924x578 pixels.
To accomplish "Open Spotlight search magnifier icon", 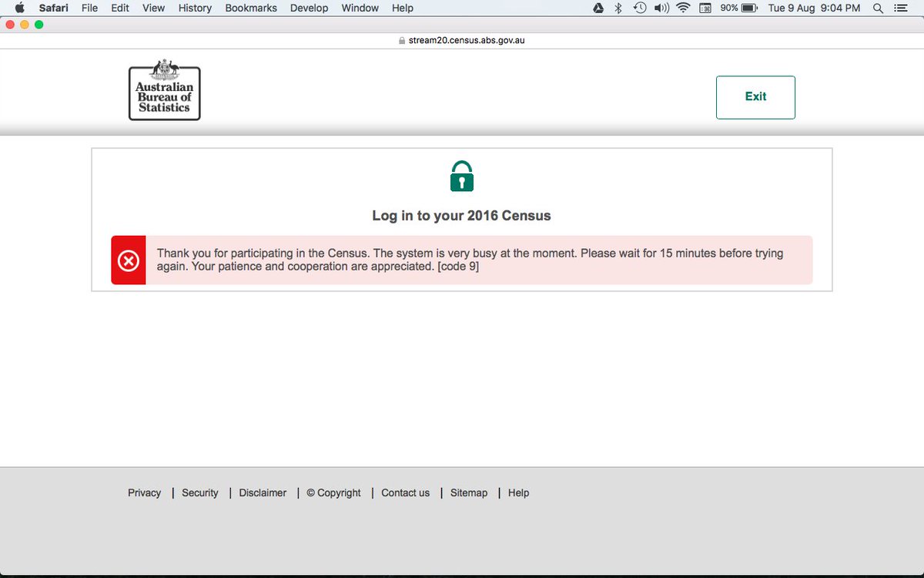I will point(879,8).
